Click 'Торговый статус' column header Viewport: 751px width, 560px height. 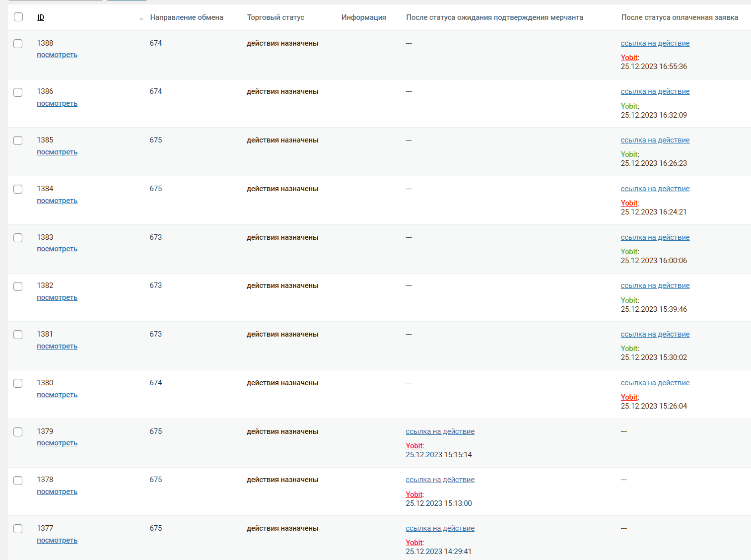(x=275, y=17)
